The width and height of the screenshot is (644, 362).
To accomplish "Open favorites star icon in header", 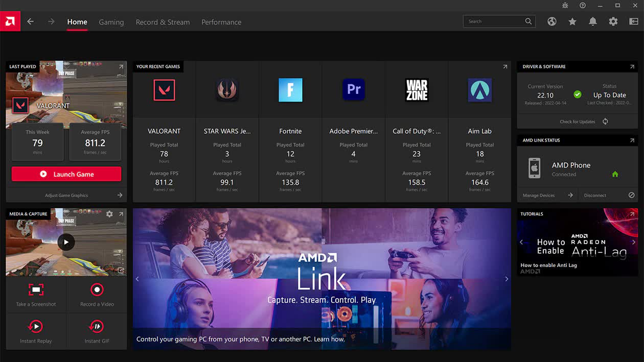I will pyautogui.click(x=572, y=21).
